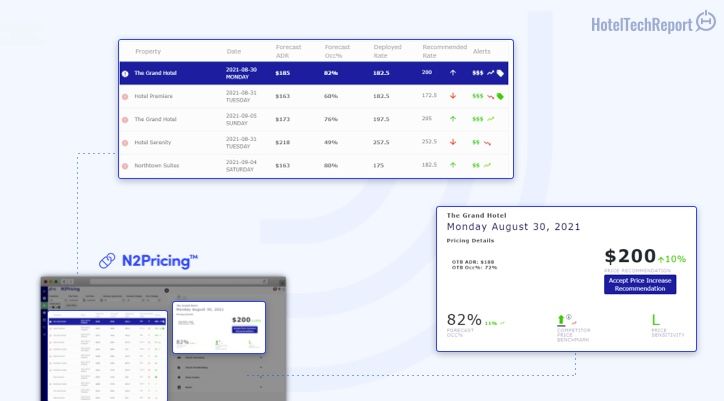Click the 2021-09-05 SUNDAY date cell

click(241, 120)
